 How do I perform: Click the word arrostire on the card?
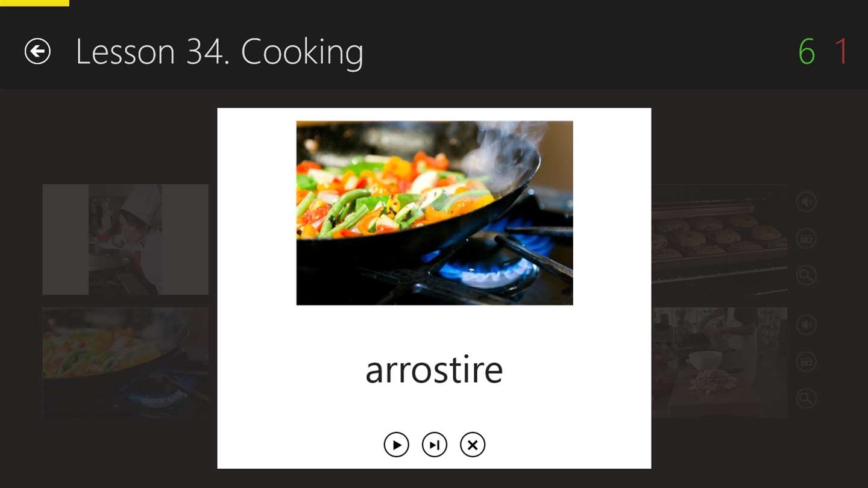point(434,370)
